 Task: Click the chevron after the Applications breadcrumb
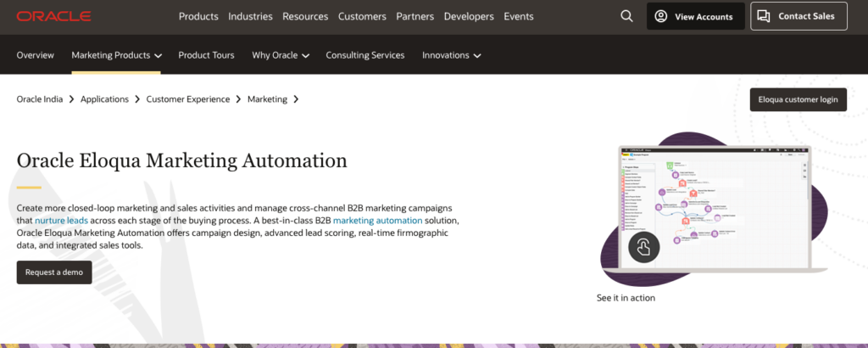pyautogui.click(x=138, y=99)
